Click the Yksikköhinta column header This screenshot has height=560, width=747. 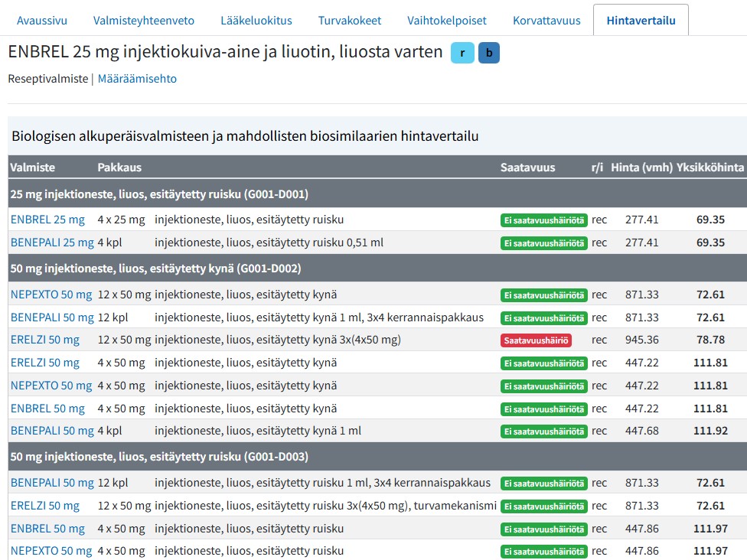(709, 168)
